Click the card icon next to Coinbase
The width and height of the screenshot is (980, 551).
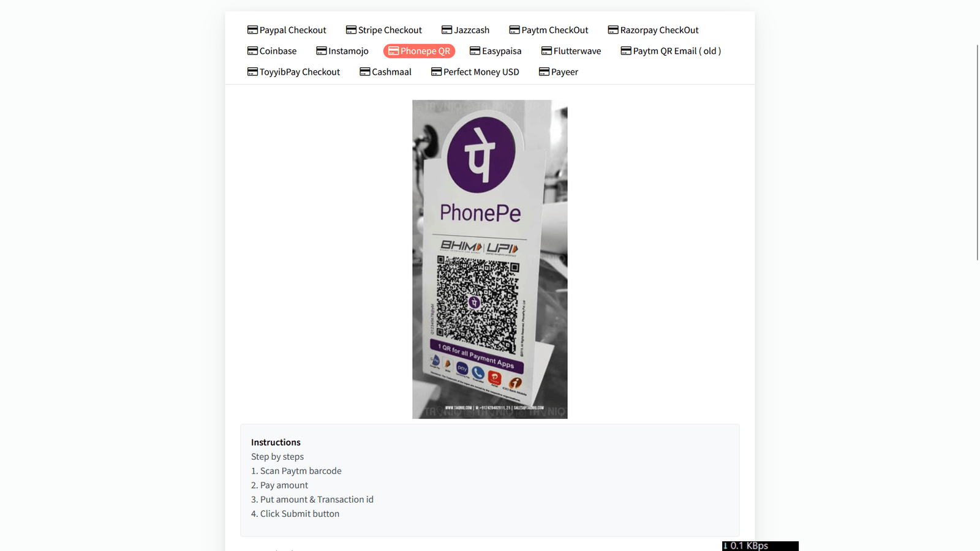tap(252, 51)
